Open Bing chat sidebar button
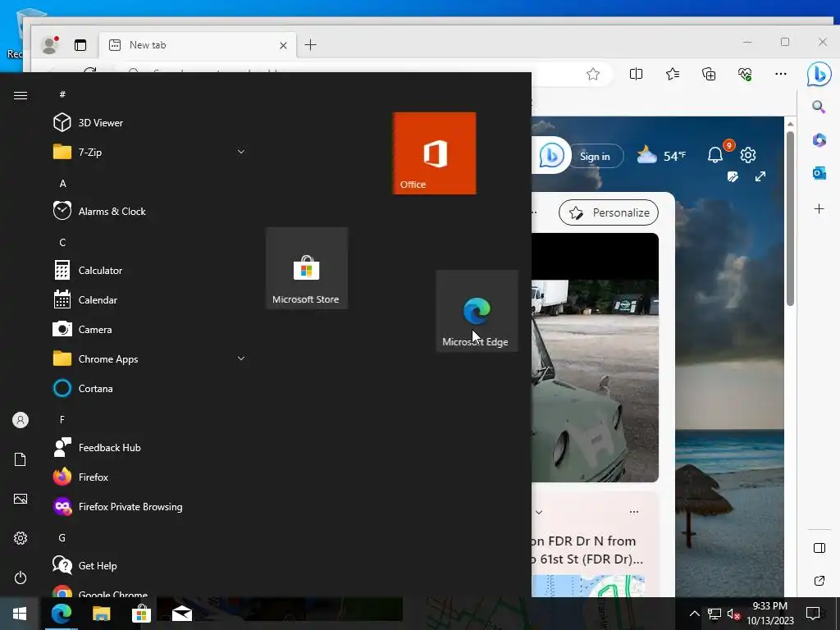840x630 pixels. click(x=819, y=73)
